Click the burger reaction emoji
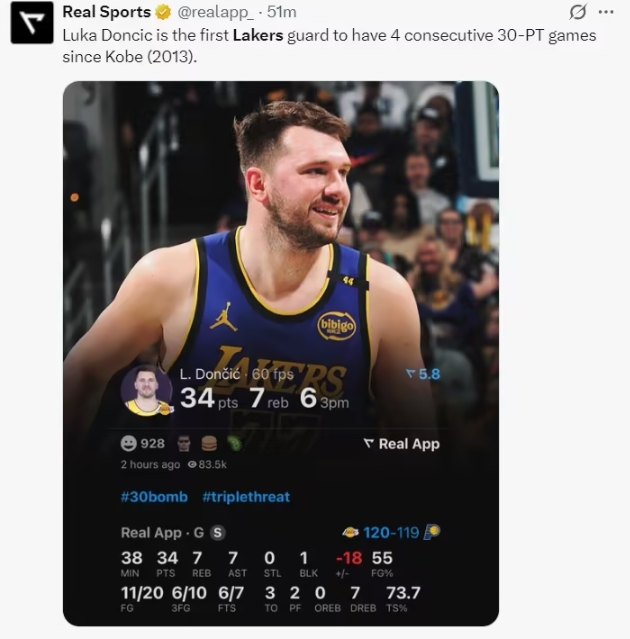Screen dimensions: 630x639 [208, 443]
